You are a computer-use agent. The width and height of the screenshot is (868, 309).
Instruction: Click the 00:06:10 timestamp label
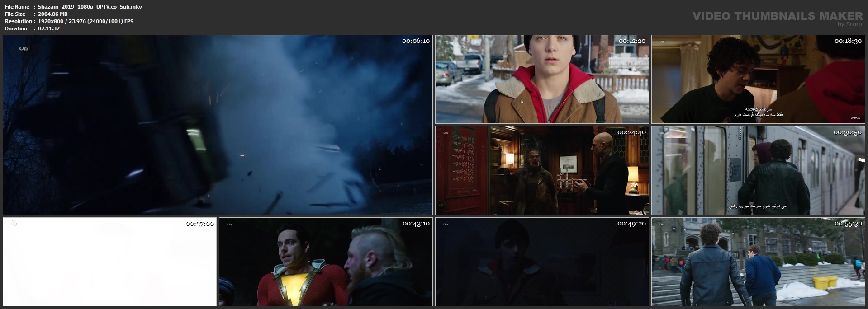pyautogui.click(x=416, y=41)
